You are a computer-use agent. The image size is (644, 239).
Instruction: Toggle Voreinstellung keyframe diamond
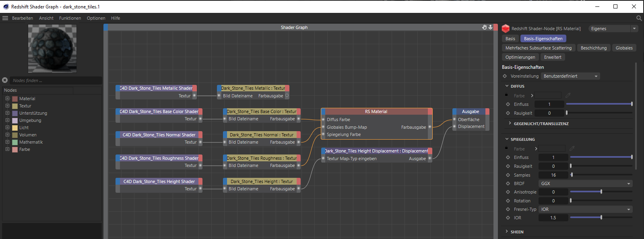click(505, 76)
